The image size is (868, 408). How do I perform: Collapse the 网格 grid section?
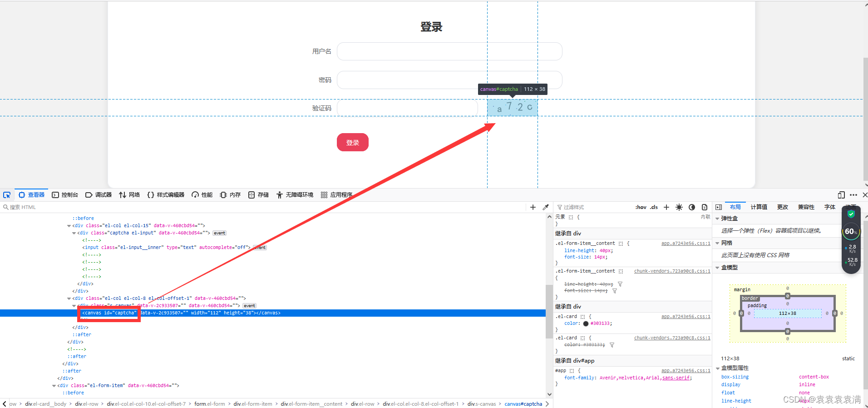pos(717,243)
